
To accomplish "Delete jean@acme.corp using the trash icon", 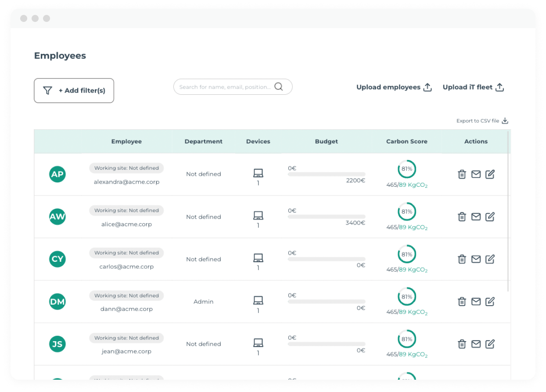I will 462,344.
